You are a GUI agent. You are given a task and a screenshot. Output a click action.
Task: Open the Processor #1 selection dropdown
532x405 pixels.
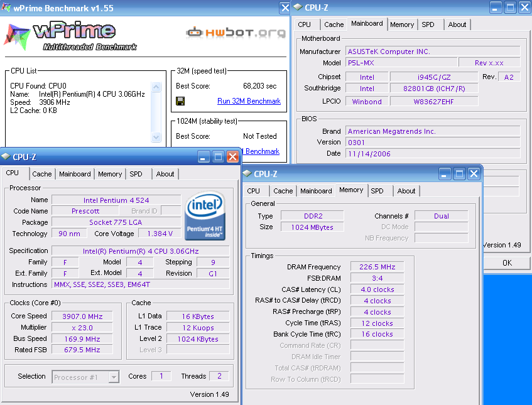(x=114, y=377)
